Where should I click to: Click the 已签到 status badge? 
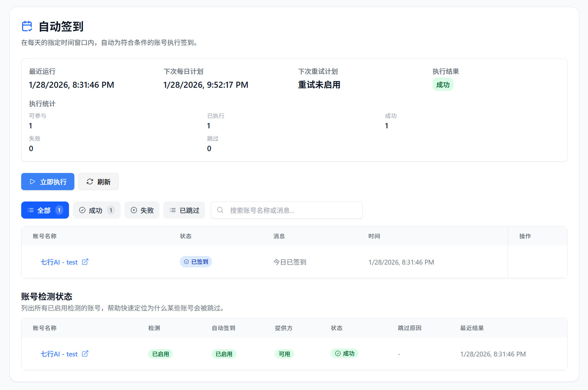click(196, 262)
